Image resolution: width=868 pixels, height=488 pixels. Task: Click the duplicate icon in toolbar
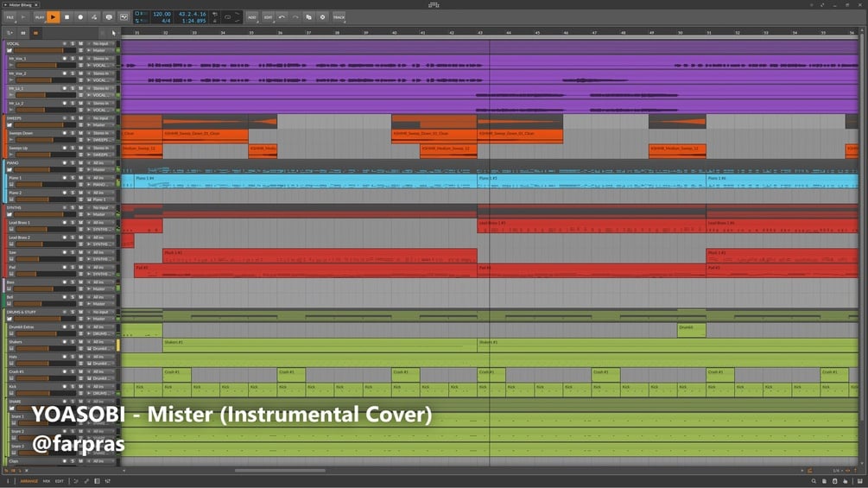[x=309, y=17]
